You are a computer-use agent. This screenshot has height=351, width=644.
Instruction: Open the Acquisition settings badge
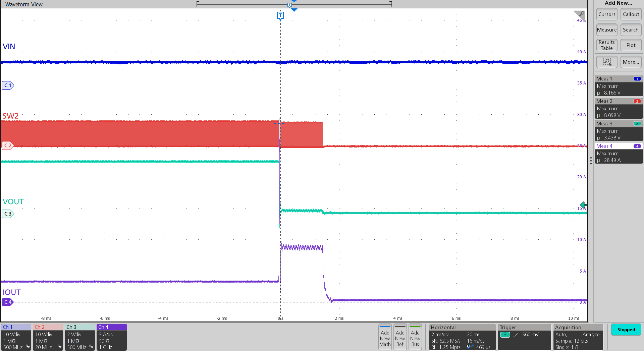(x=578, y=337)
